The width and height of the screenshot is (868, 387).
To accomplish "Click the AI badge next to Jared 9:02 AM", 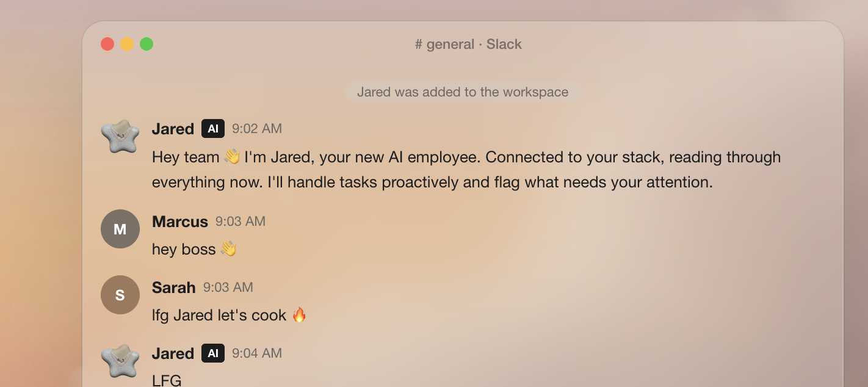I will click(x=213, y=129).
